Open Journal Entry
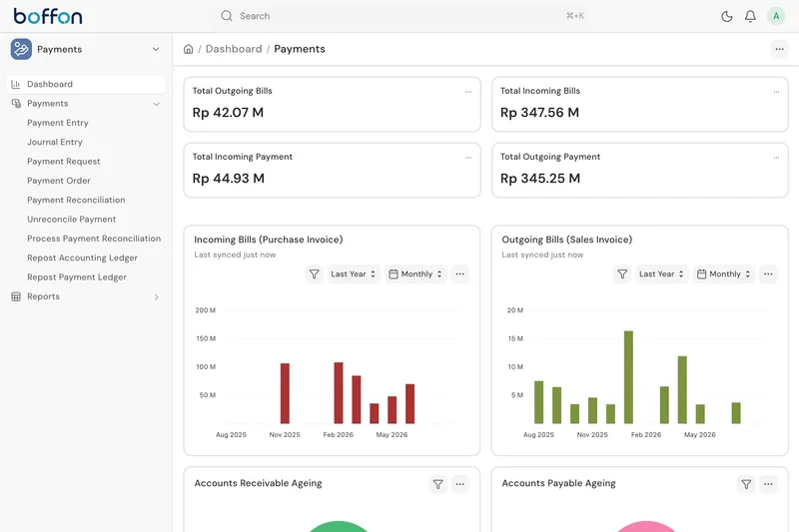This screenshot has height=532, width=799. point(55,142)
